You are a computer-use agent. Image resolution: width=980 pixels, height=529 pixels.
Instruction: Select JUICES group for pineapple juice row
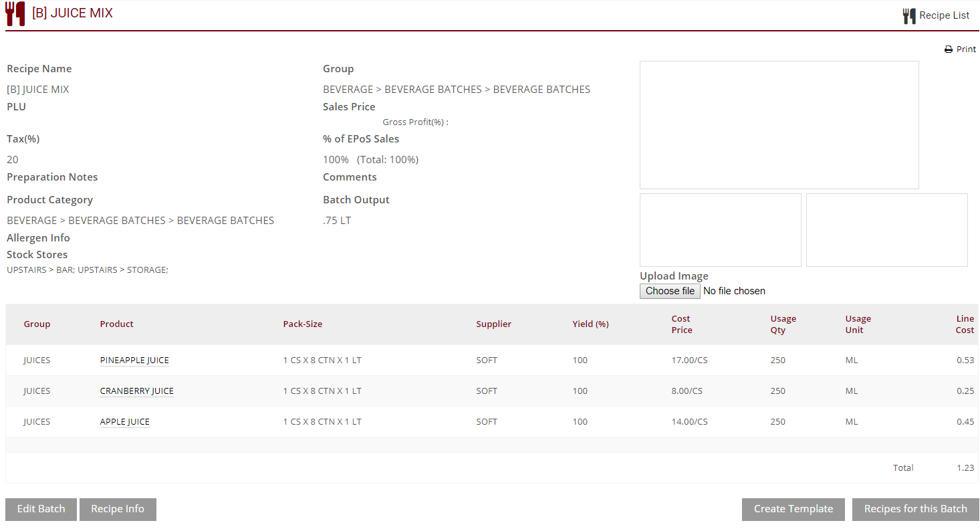pos(37,360)
